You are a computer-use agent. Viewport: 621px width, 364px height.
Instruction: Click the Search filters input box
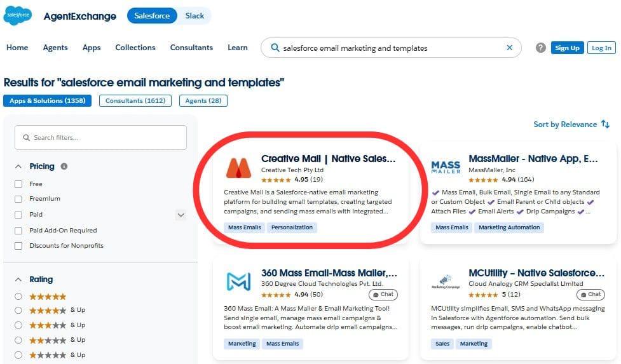coord(100,137)
